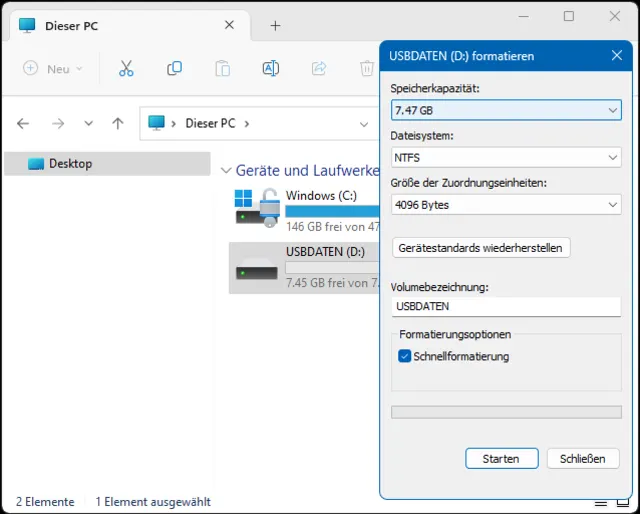Image resolution: width=640 pixels, height=514 pixels.
Task: Click the Copy icon in toolbar
Action: coord(174,68)
